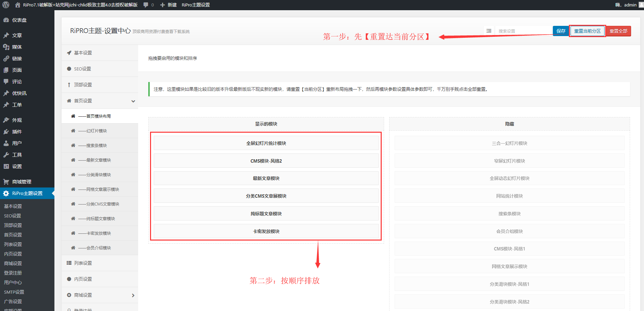Click inside the 搜索设置 search field
Screen dimensions: 644x311
pyautogui.click(x=524, y=30)
